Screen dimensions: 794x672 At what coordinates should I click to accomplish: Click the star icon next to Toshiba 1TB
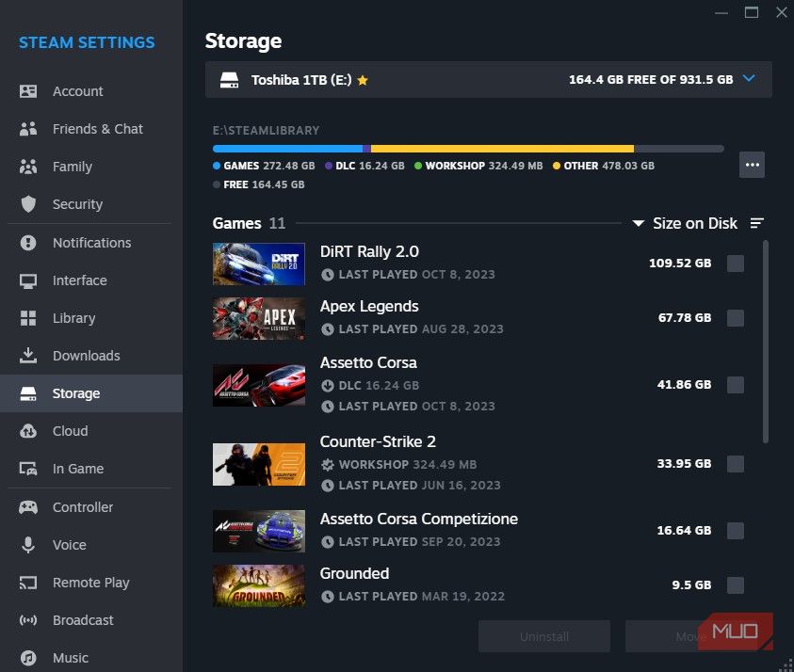[363, 80]
